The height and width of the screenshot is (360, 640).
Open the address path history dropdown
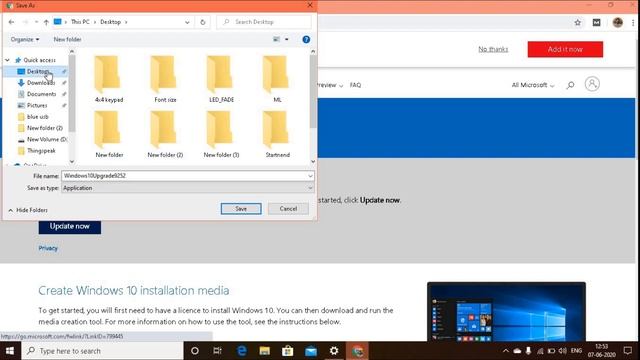(x=187, y=22)
